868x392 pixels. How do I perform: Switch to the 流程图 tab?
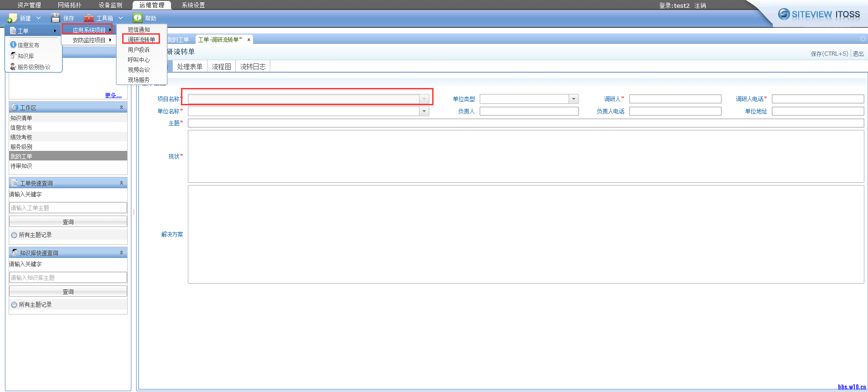(221, 67)
